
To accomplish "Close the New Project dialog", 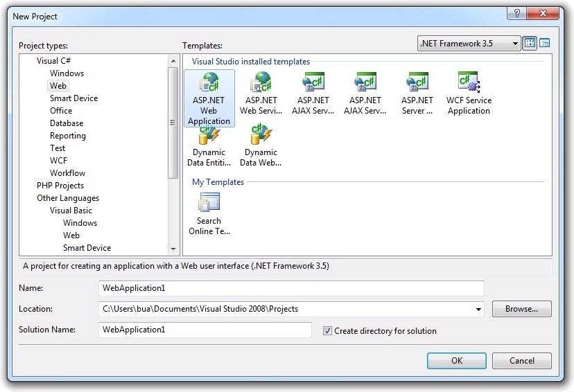I will [x=543, y=14].
